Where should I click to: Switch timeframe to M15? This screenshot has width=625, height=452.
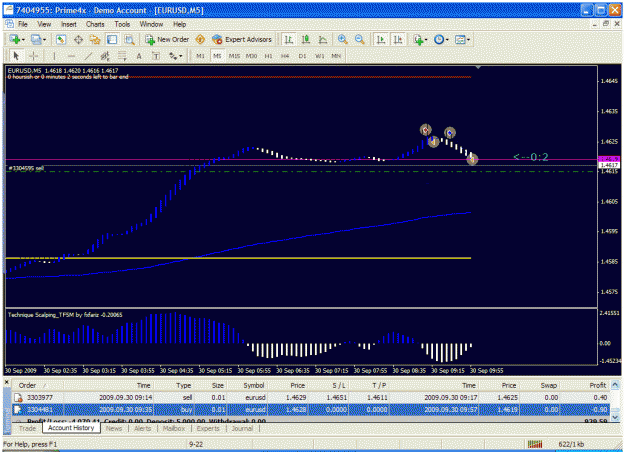(234, 56)
